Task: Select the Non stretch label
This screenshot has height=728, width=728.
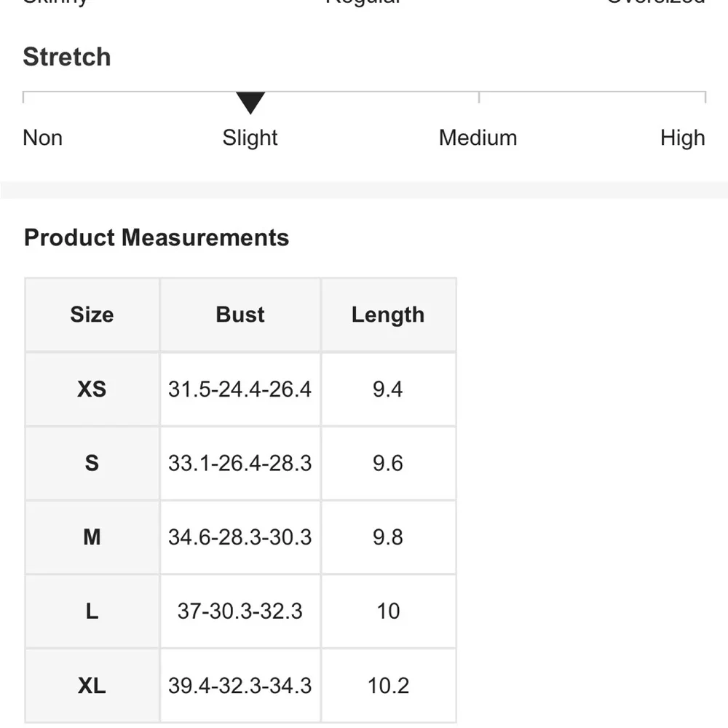Action: point(43,138)
